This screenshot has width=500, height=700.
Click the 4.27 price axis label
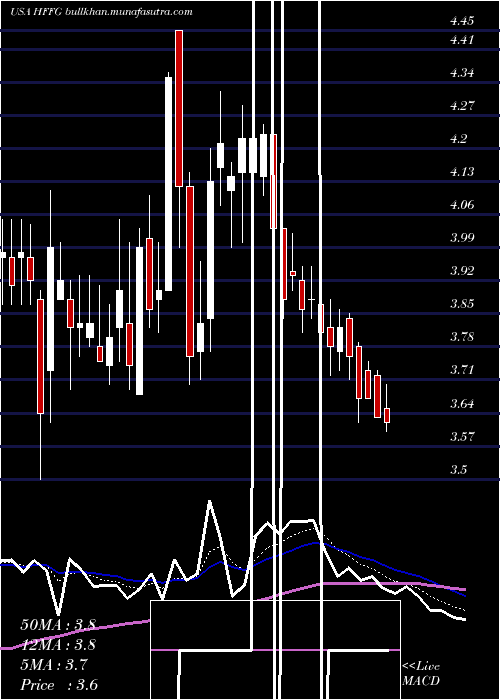(462, 106)
